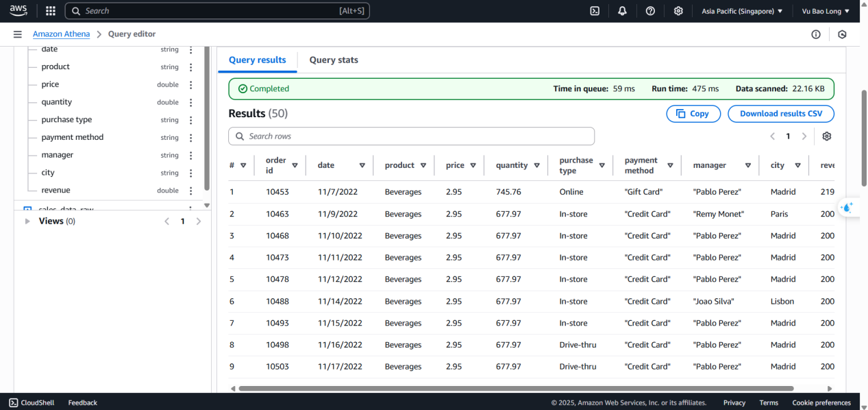This screenshot has width=868, height=410.
Task: Click Download results CSV button
Action: (781, 114)
